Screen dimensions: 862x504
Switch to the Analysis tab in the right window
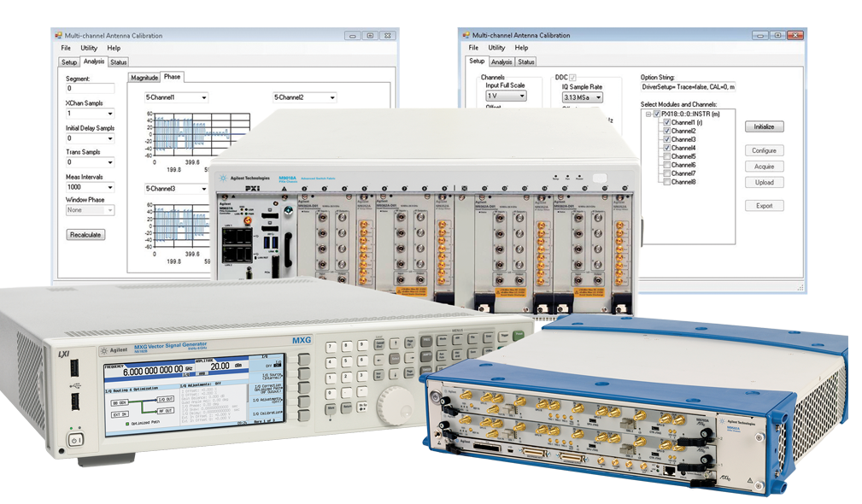tap(501, 62)
